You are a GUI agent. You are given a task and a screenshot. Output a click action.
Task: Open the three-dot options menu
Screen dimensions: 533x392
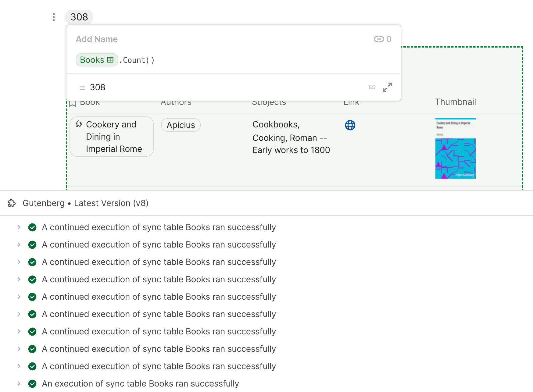coord(54,17)
